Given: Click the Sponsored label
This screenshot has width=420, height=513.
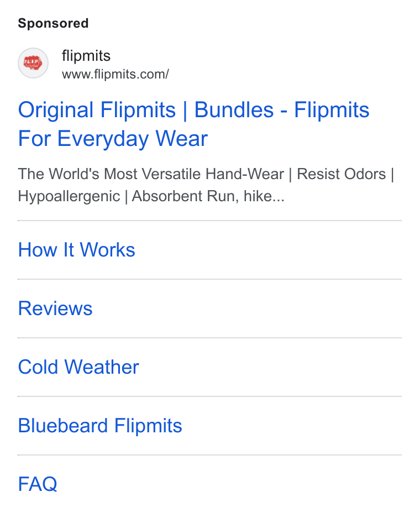Looking at the screenshot, I should (53, 23).
